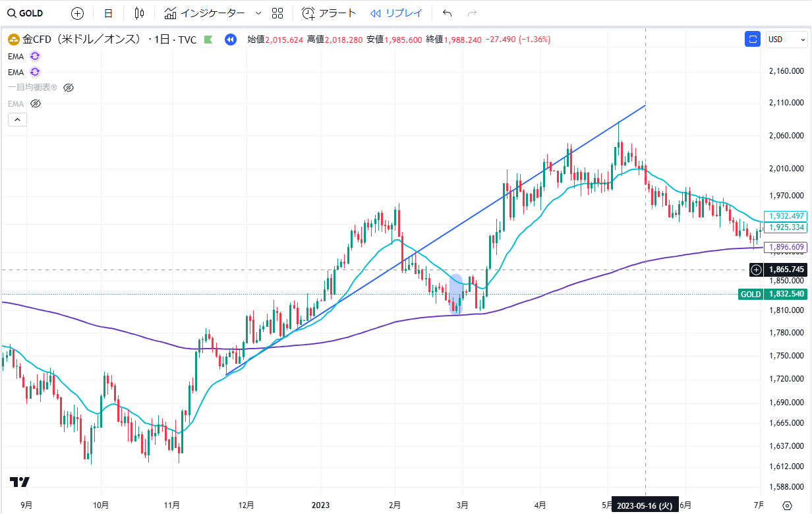Create an alert with アラート button
Screen dimensions: 812x514
[328, 13]
